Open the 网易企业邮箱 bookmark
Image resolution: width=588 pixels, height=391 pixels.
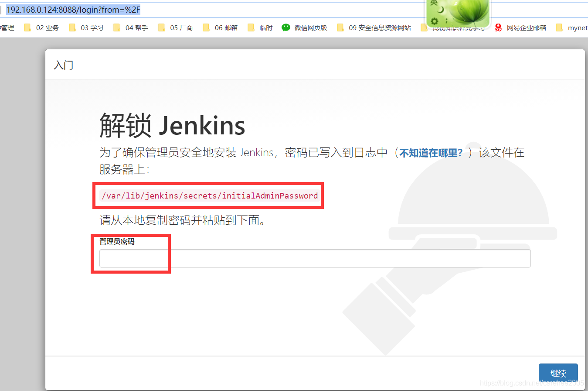click(520, 27)
